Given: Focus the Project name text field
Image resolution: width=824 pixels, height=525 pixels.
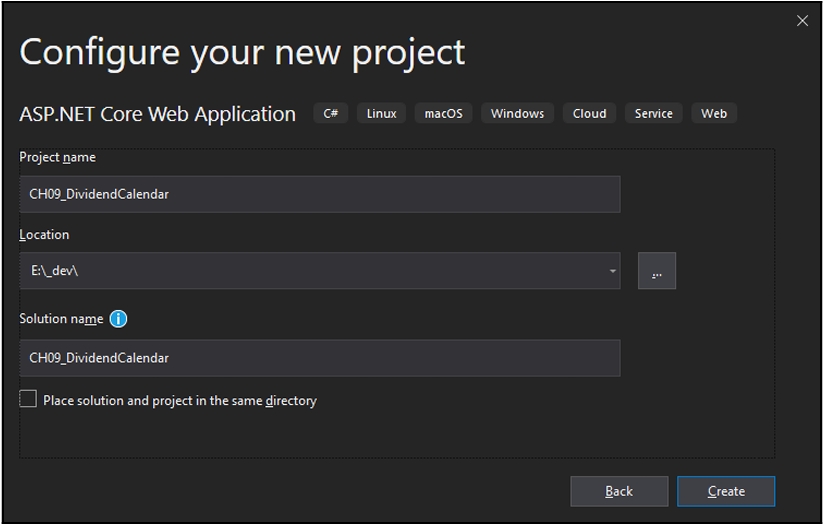Looking at the screenshot, I should (319, 194).
